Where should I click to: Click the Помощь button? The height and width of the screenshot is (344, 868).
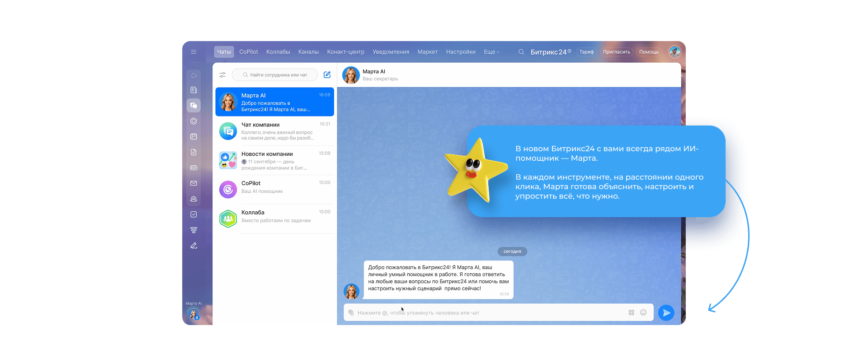tap(649, 52)
